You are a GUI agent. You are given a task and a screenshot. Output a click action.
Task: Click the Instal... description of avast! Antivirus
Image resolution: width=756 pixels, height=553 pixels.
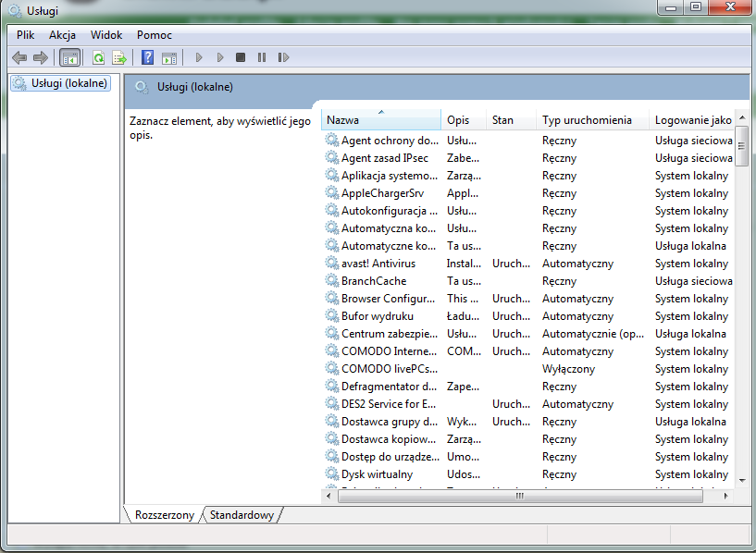pyautogui.click(x=464, y=264)
